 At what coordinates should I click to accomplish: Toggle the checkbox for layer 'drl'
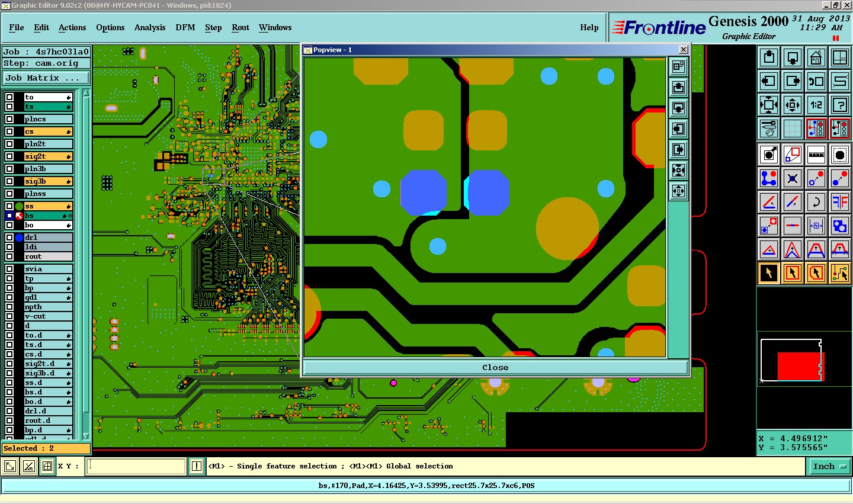[9, 237]
